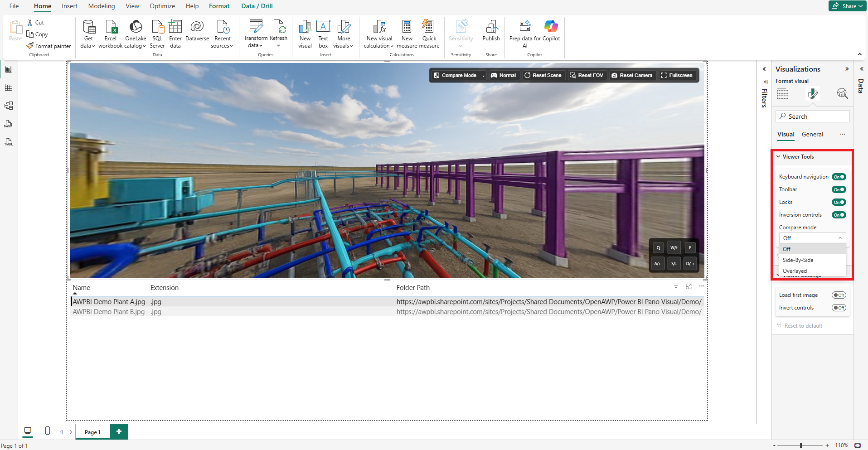
Task: Click Reset Camera button
Action: pyautogui.click(x=632, y=75)
